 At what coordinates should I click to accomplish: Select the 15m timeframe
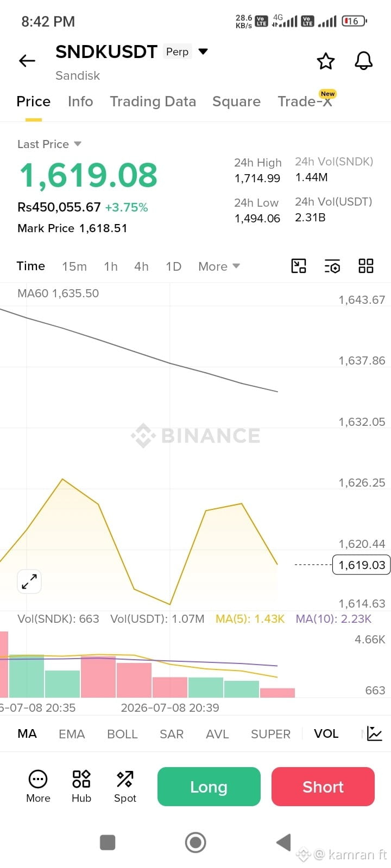[x=74, y=266]
